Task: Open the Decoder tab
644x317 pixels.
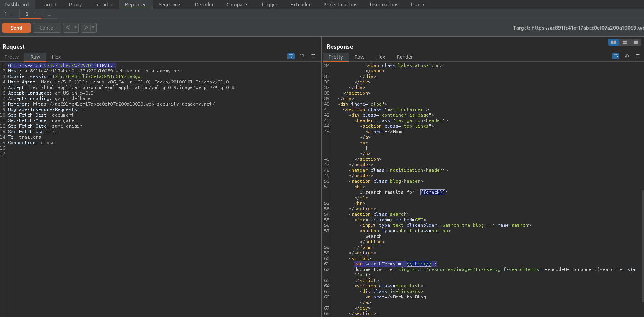Action: point(204,5)
